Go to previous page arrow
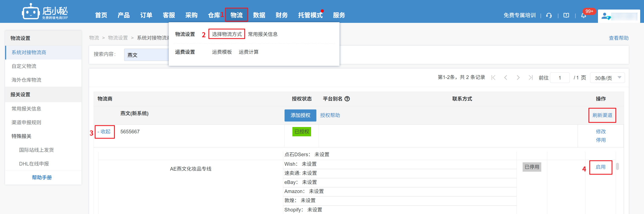644x214 pixels. click(505, 77)
